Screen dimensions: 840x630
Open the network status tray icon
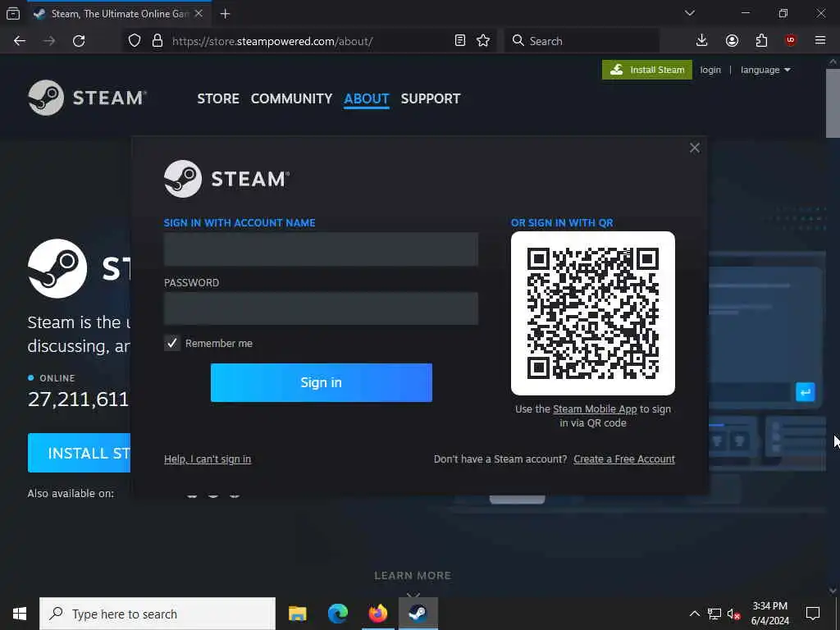[x=714, y=614]
